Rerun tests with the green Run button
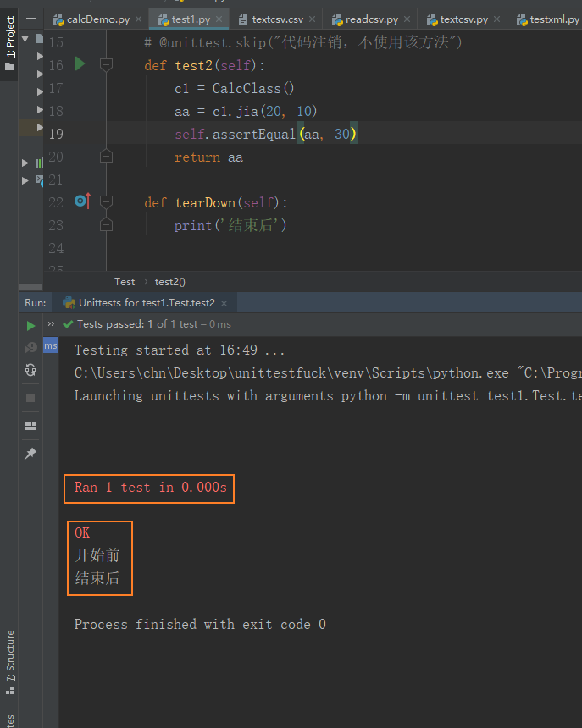 tap(30, 326)
